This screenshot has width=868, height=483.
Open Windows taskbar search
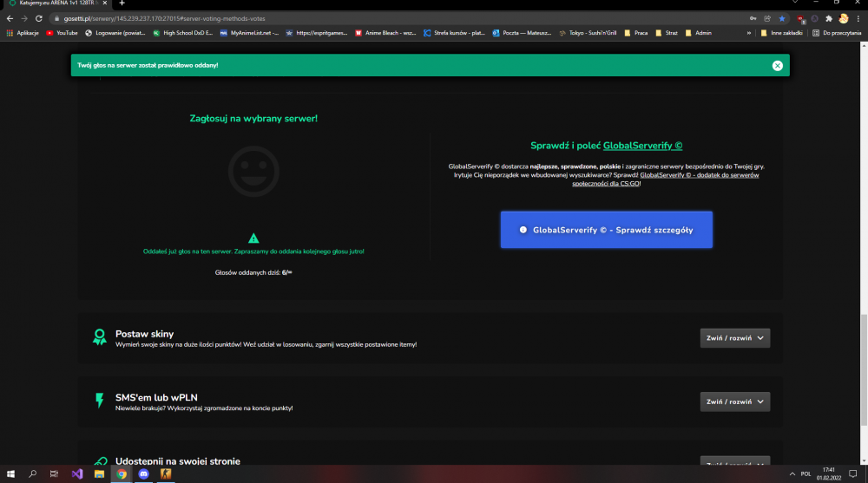33,474
